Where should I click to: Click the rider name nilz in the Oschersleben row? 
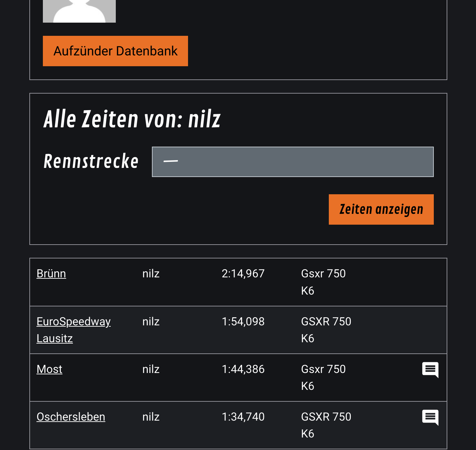point(151,417)
